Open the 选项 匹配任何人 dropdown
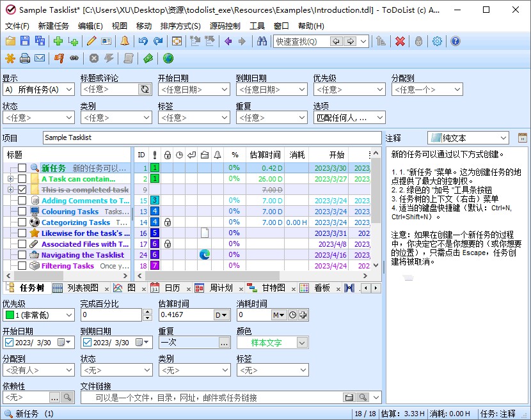The image size is (531, 420). click(x=349, y=118)
